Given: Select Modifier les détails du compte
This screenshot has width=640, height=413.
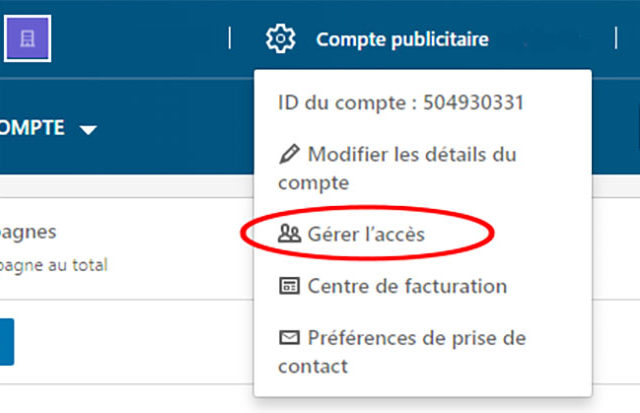Looking at the screenshot, I should pyautogui.click(x=397, y=168).
